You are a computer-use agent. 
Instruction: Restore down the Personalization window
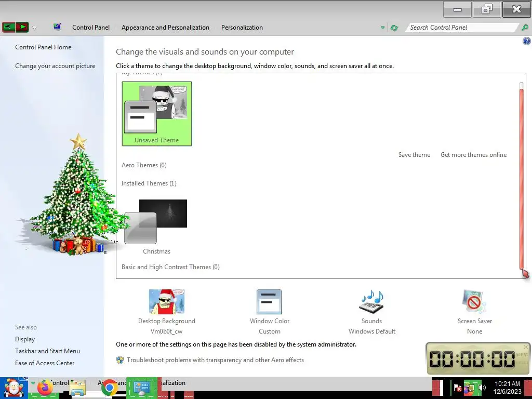[487, 9]
